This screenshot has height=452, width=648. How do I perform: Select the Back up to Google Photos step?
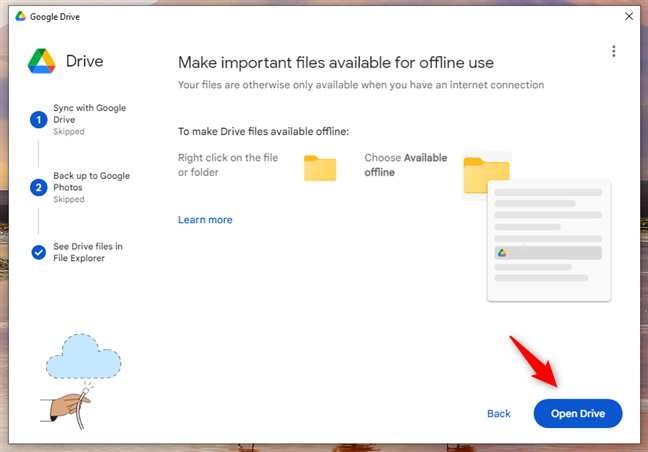point(91,181)
